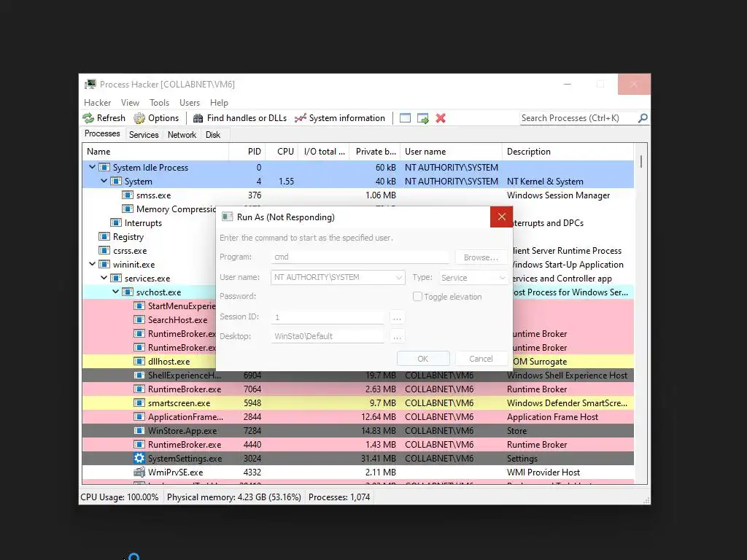Click Desktop ellipsis button

tap(397, 337)
